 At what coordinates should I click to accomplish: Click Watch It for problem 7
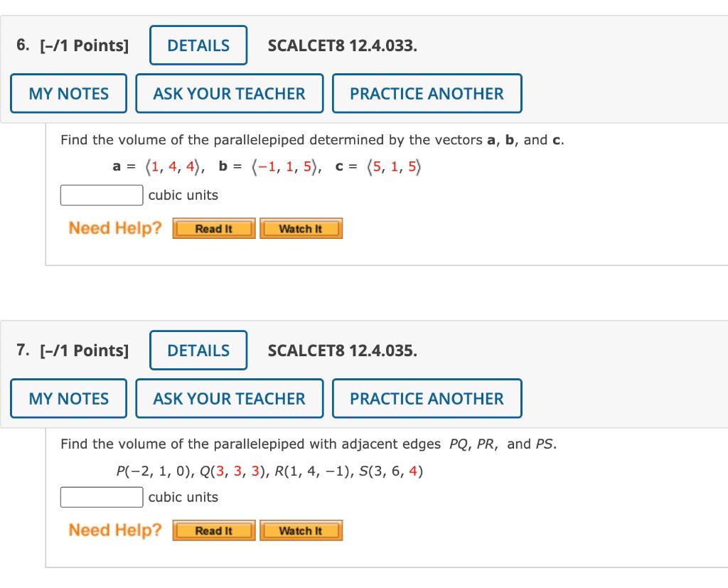click(x=301, y=530)
